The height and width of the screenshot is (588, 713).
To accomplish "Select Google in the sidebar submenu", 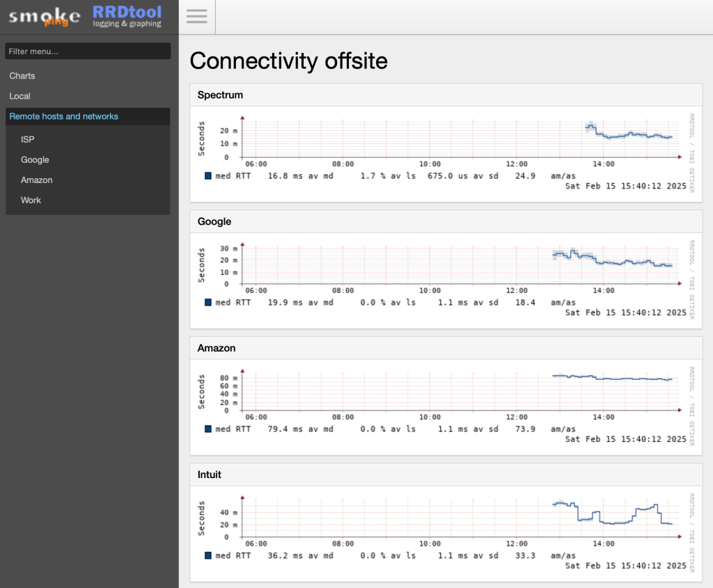I will [x=35, y=159].
